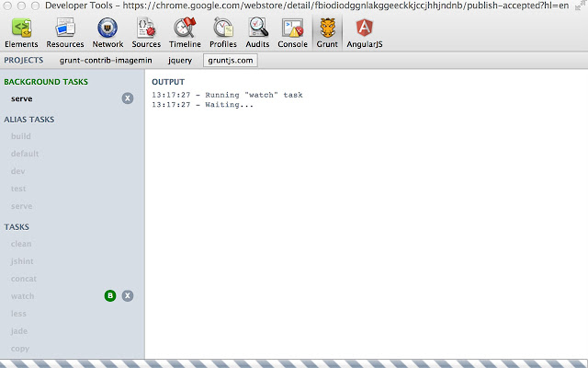
Task: Open the Resources panel
Action: (65, 33)
